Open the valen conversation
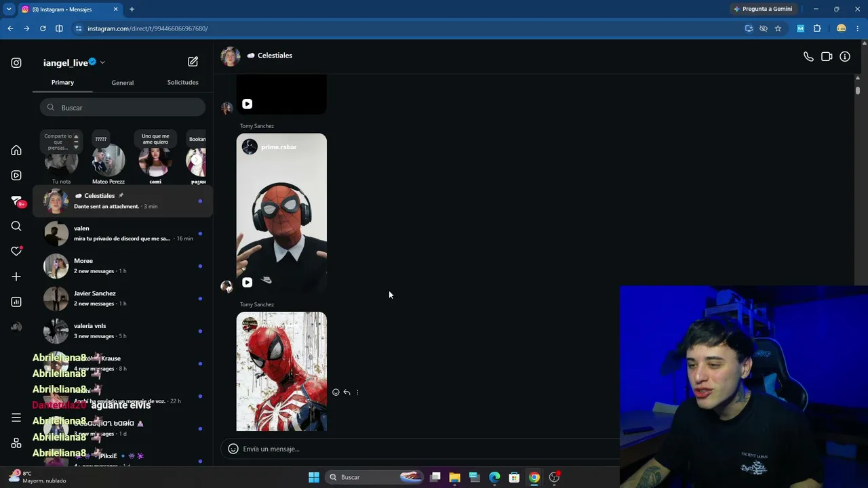 [x=123, y=233]
